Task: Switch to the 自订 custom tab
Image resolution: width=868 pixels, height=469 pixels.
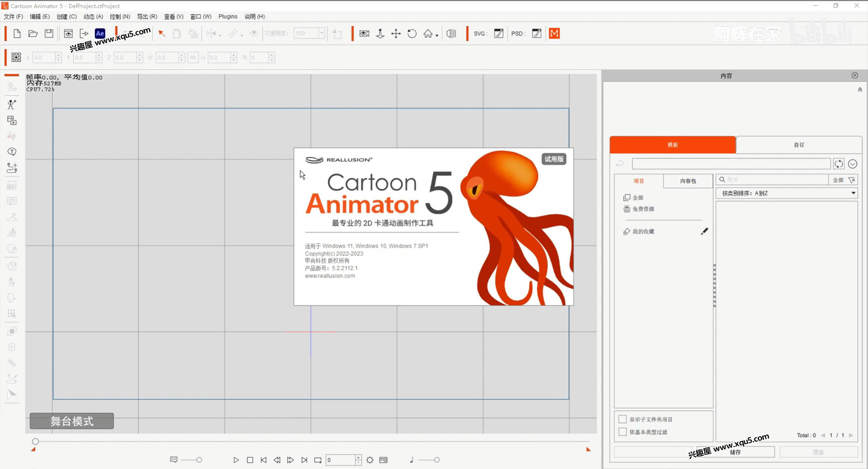Action: [799, 145]
